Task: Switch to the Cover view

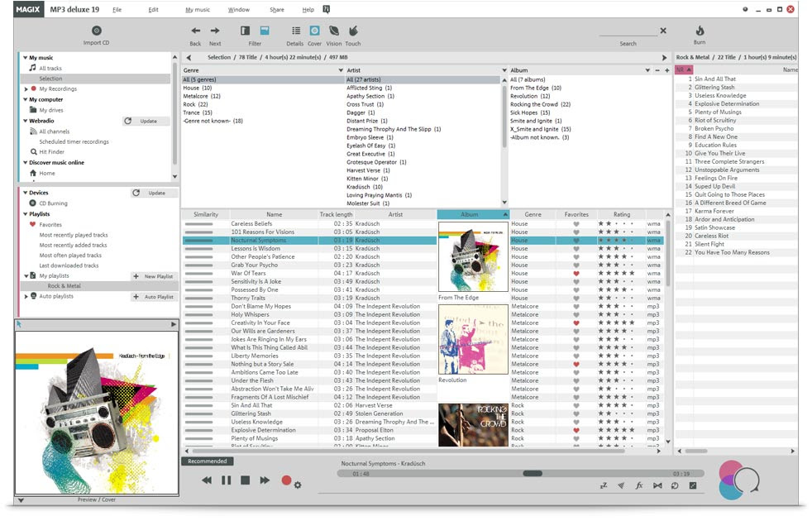Action: 314,31
